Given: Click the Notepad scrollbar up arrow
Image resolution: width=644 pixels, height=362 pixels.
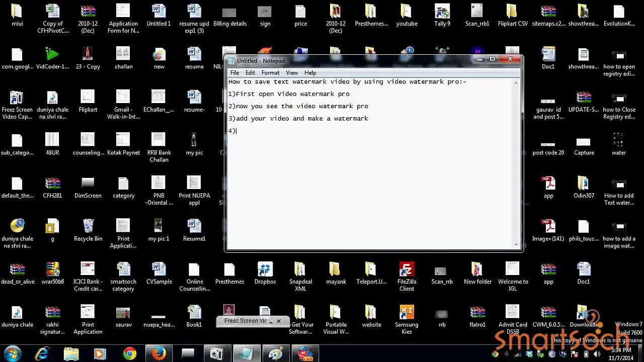Looking at the screenshot, I should coord(516,82).
